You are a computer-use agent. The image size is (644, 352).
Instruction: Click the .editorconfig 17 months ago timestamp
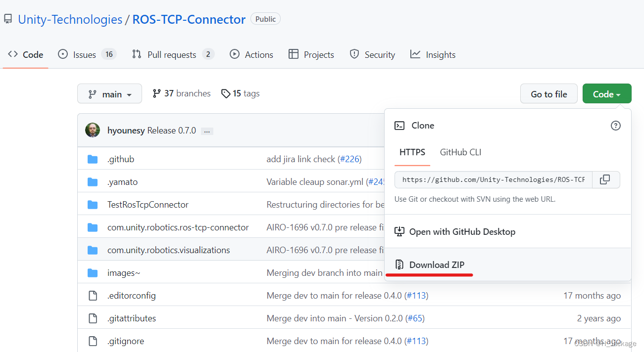tap(592, 296)
